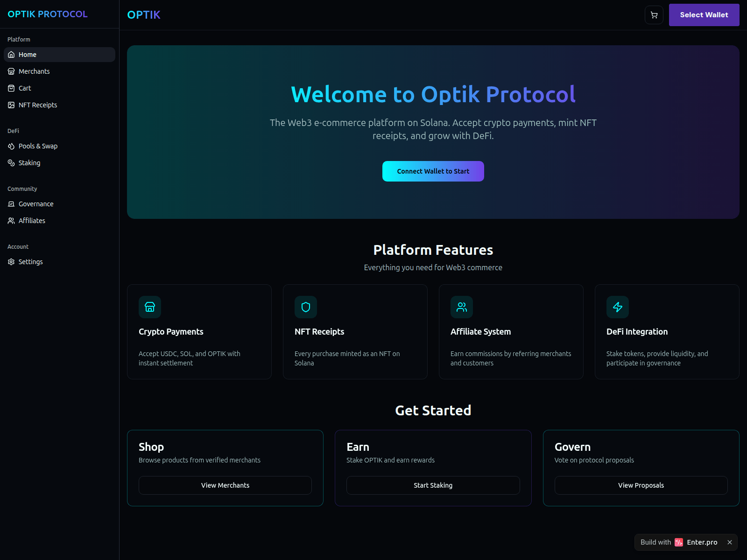Click the Crypto Payments card title

tap(171, 332)
